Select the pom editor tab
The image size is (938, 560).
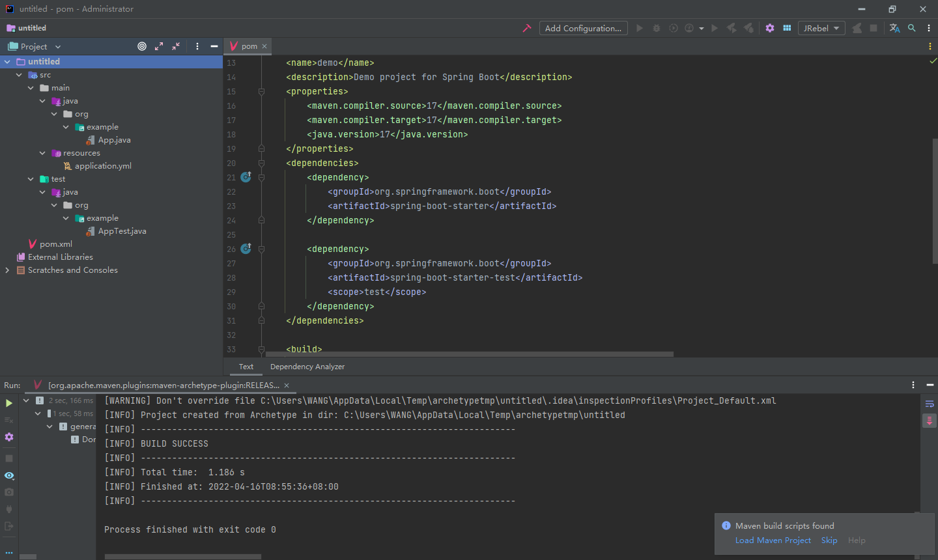click(248, 46)
